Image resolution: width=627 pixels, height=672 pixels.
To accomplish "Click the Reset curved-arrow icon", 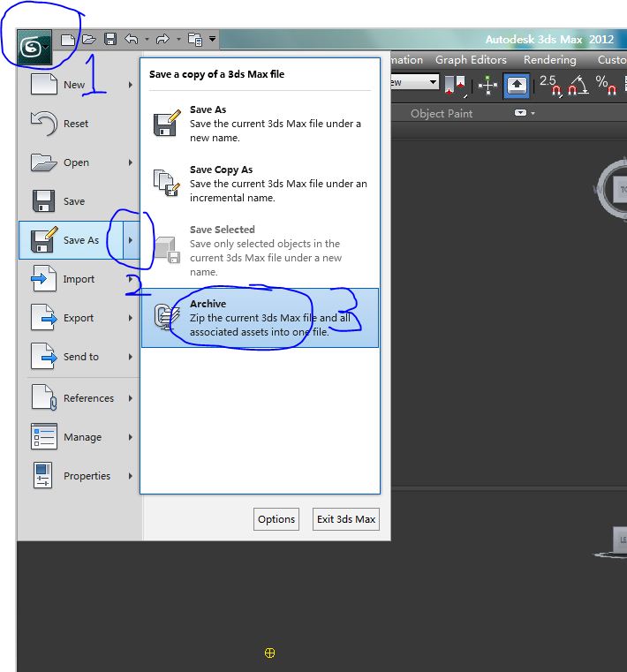I will [44, 124].
